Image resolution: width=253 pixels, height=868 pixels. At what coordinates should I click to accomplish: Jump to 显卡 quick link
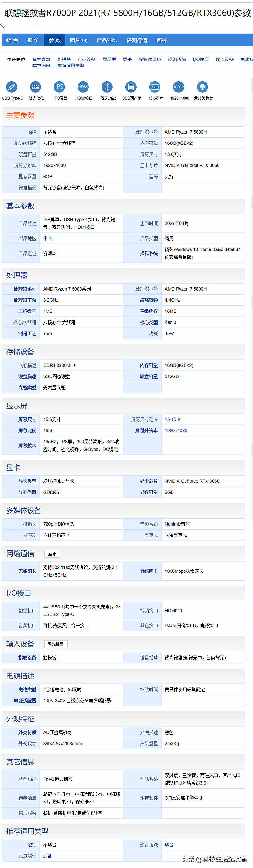(x=127, y=59)
